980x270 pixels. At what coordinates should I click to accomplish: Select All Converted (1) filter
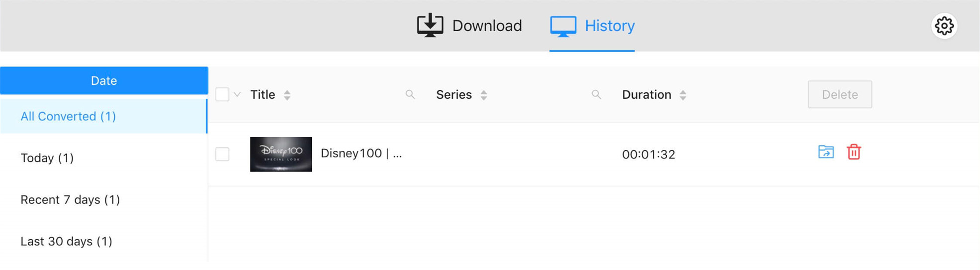point(68,116)
